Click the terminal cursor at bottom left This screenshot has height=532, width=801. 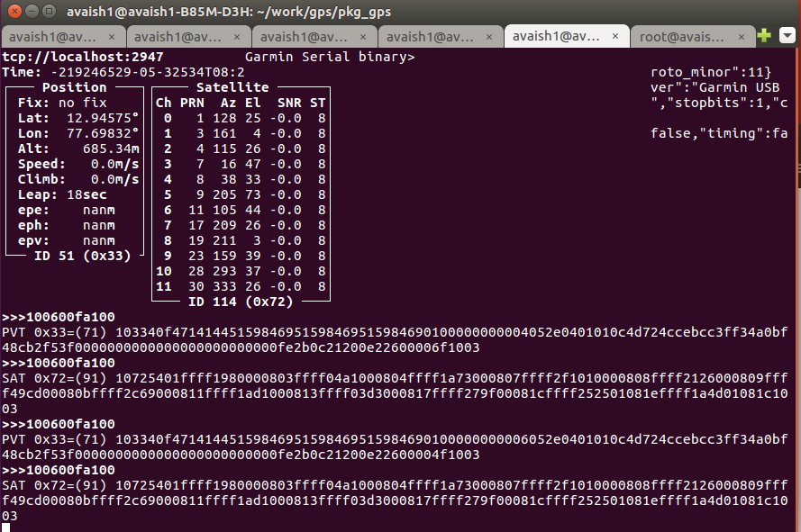(x=6, y=527)
